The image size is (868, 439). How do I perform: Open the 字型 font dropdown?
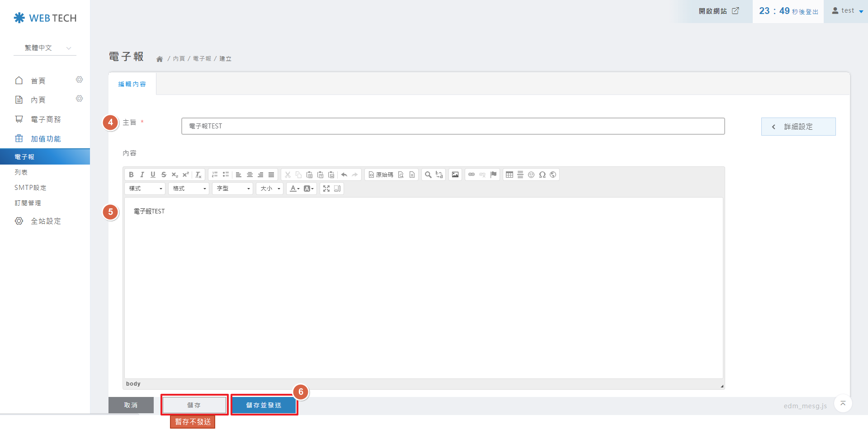tap(233, 189)
